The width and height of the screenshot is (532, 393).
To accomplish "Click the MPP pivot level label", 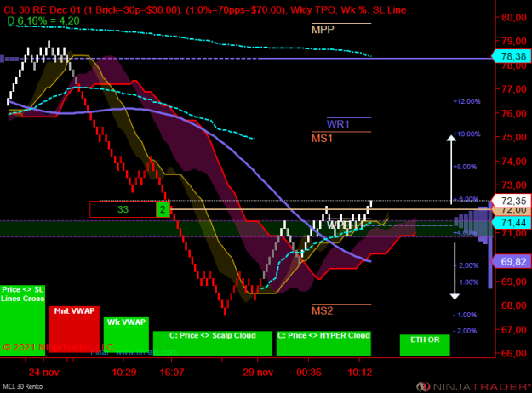I will 323,30.
